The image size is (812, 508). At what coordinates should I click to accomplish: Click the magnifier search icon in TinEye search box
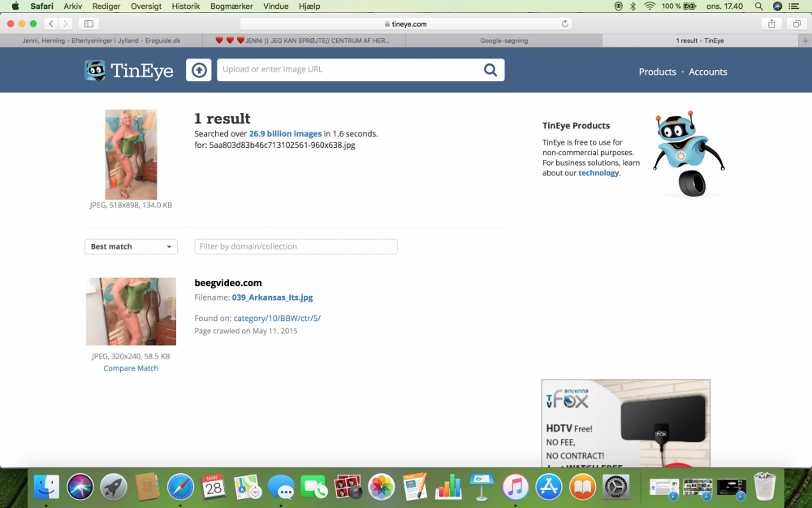(490, 70)
